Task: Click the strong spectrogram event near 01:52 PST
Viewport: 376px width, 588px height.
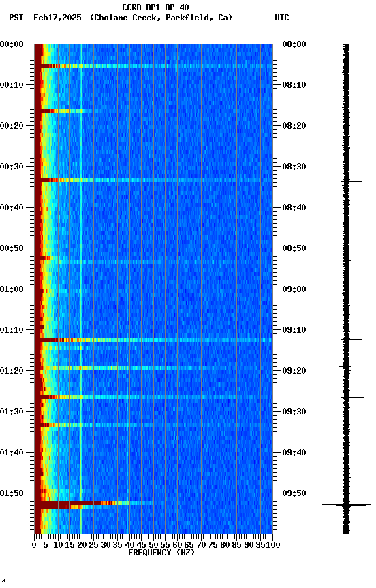Action: point(94,505)
